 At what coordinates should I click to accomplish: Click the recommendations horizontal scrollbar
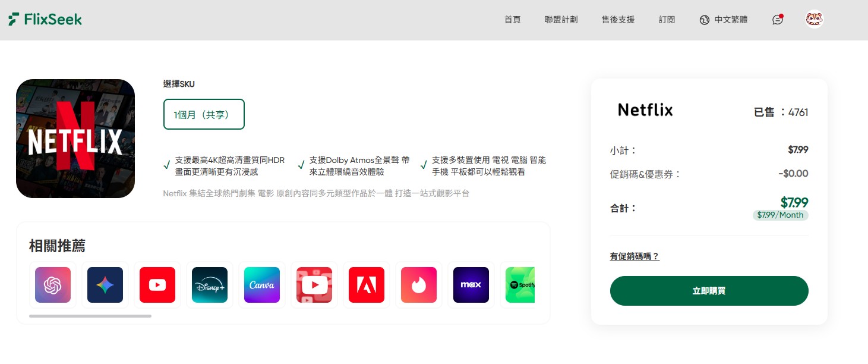coord(90,316)
